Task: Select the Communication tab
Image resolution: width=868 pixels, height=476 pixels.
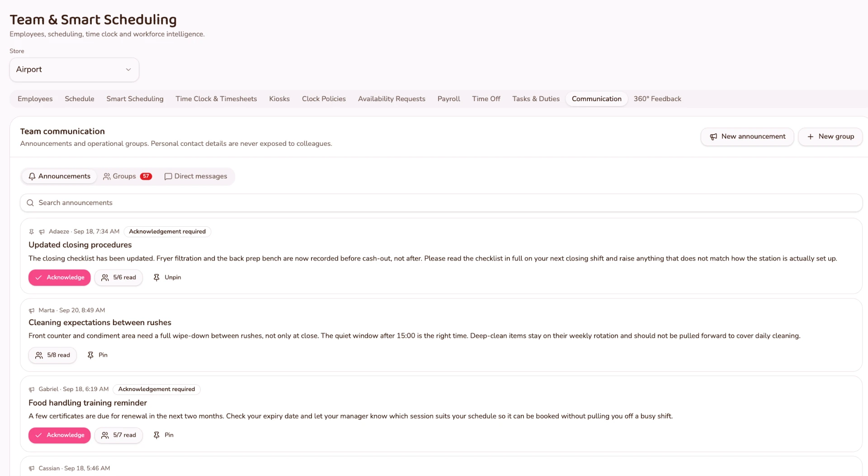Action: tap(597, 99)
